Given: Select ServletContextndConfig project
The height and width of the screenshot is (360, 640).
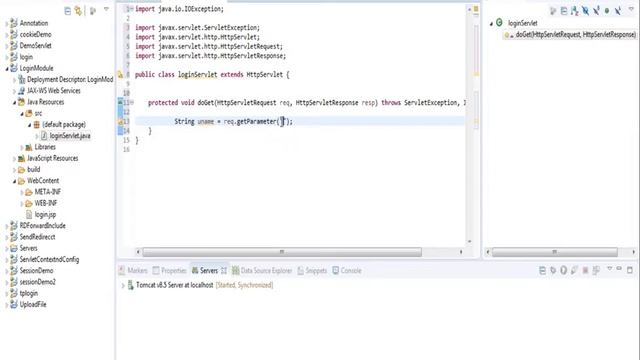Looking at the screenshot, I should (49, 259).
